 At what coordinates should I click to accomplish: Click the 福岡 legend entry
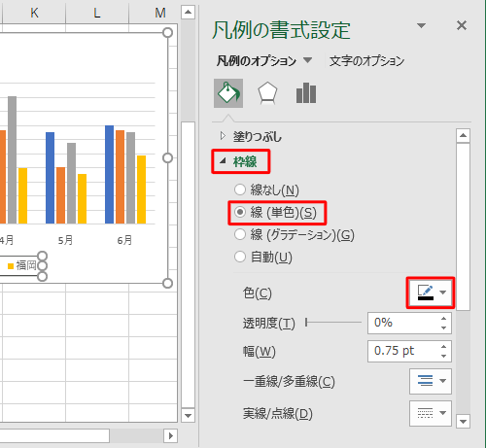(22, 265)
